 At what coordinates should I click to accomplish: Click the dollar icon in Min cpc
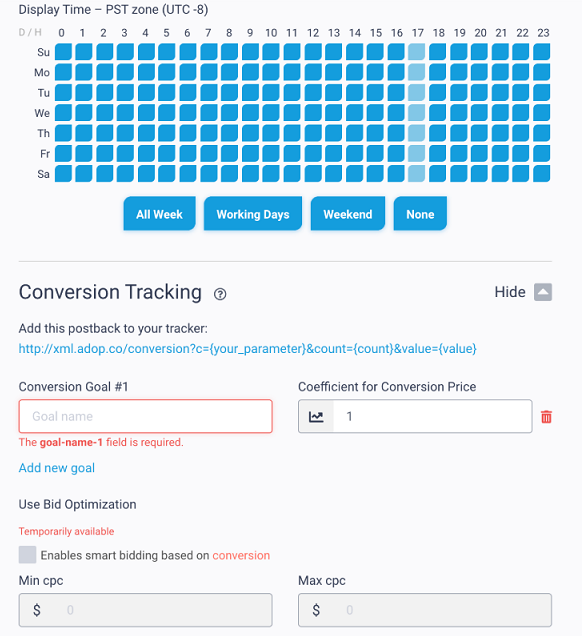click(x=37, y=610)
